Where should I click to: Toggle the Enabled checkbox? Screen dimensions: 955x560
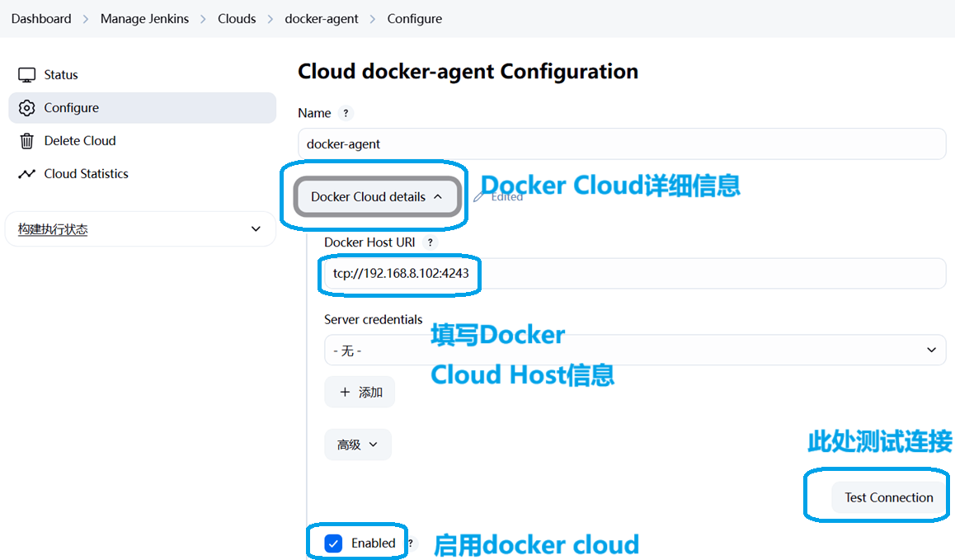pos(333,543)
